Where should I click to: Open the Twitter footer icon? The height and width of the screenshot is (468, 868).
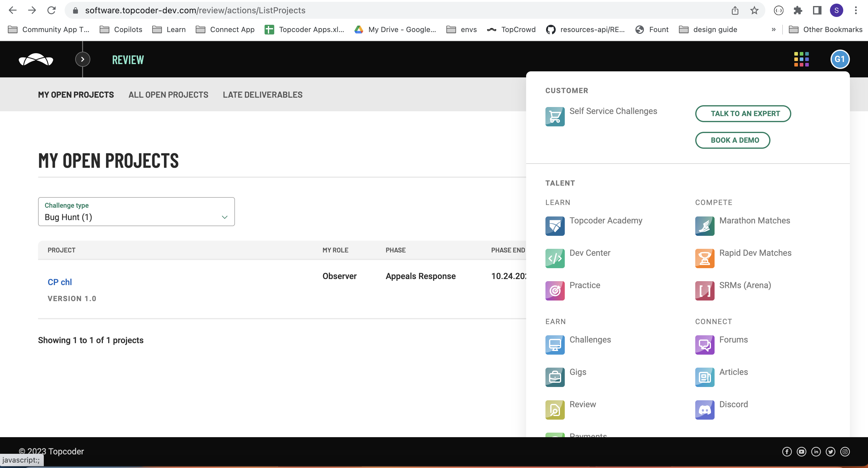[830, 451]
